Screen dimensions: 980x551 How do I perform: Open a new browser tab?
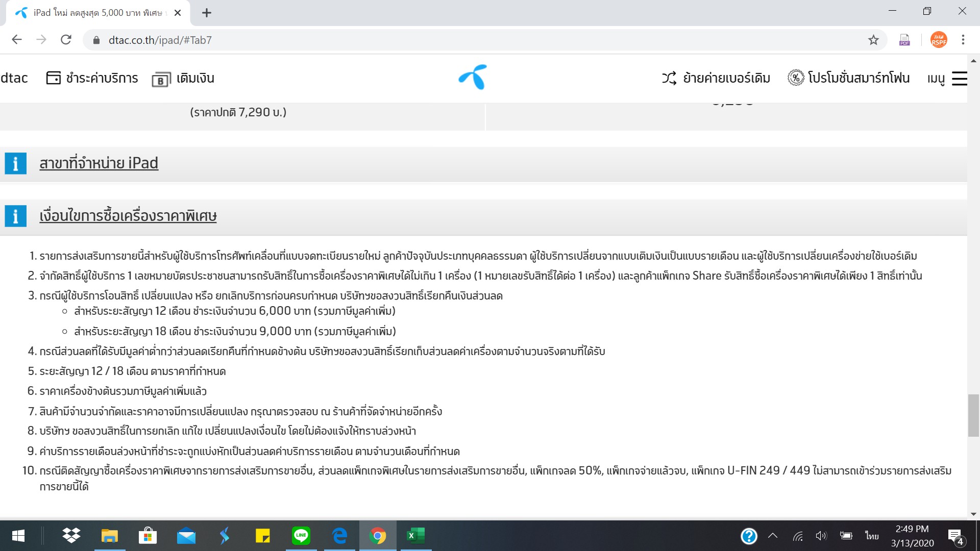tap(206, 13)
